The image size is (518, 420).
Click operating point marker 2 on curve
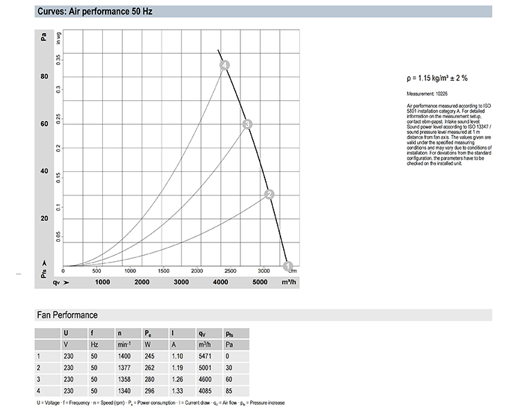[x=269, y=194]
